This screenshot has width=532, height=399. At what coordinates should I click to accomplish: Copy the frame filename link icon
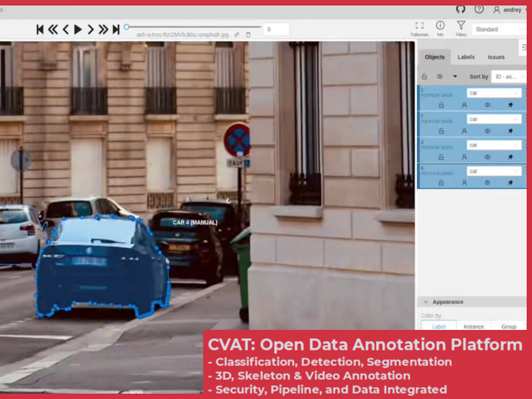[237, 35]
